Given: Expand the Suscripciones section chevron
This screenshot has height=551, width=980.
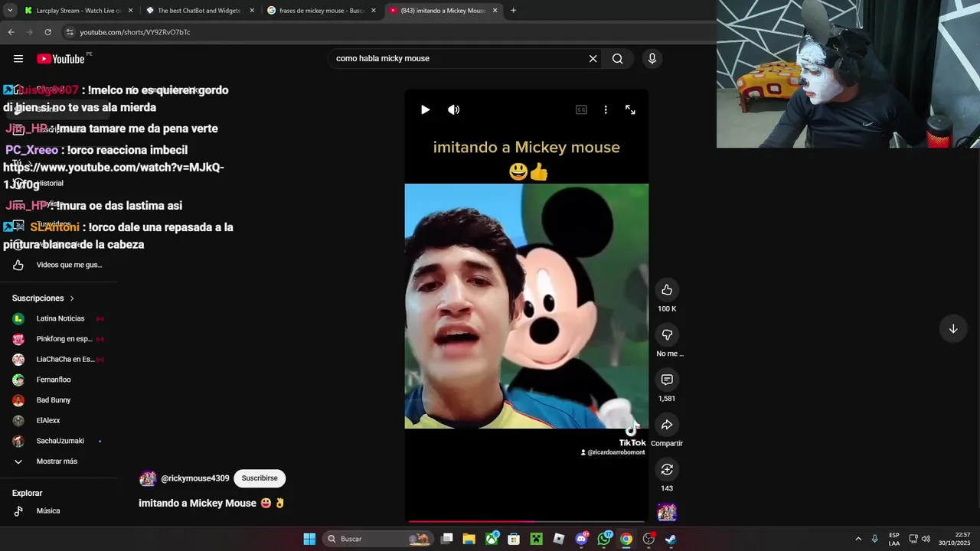Looking at the screenshot, I should click(72, 298).
